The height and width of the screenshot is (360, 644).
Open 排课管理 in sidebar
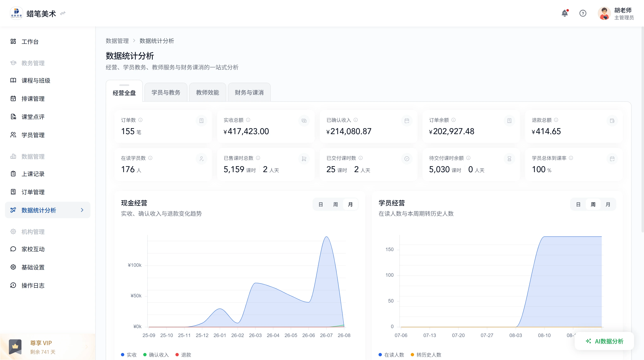click(47, 99)
